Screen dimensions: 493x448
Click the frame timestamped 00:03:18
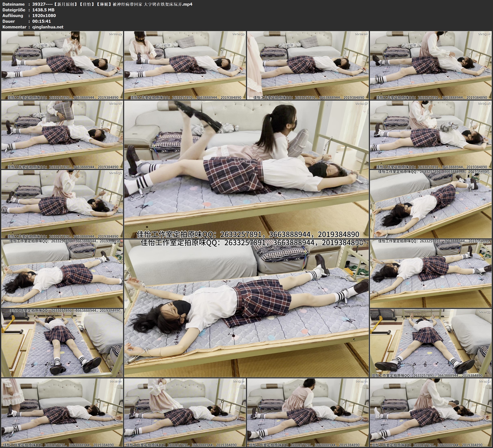coord(431,65)
